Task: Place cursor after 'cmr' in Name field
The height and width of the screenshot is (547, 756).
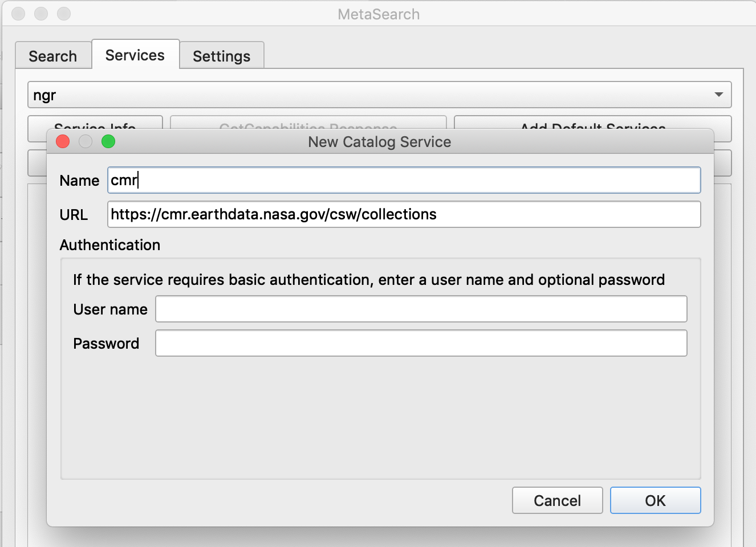Action: (139, 180)
